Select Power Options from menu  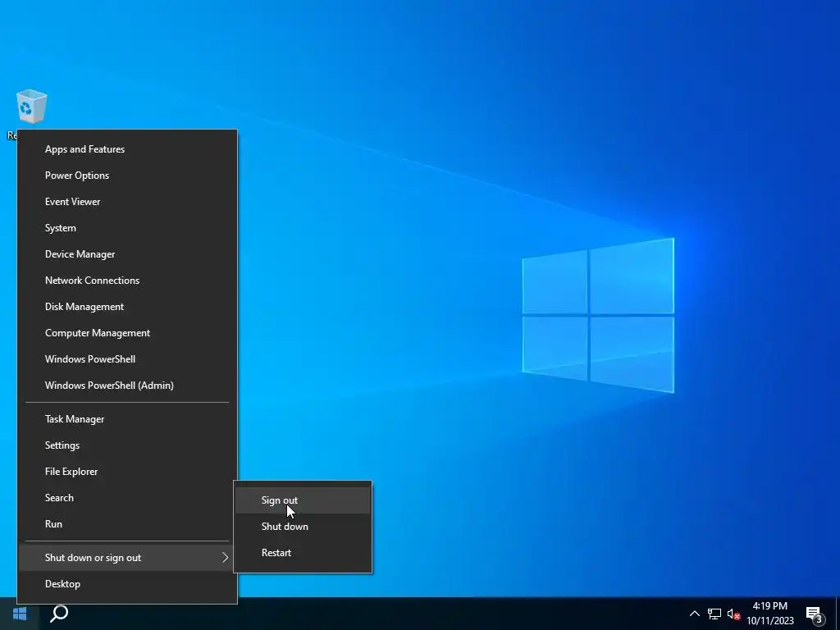click(x=127, y=176)
